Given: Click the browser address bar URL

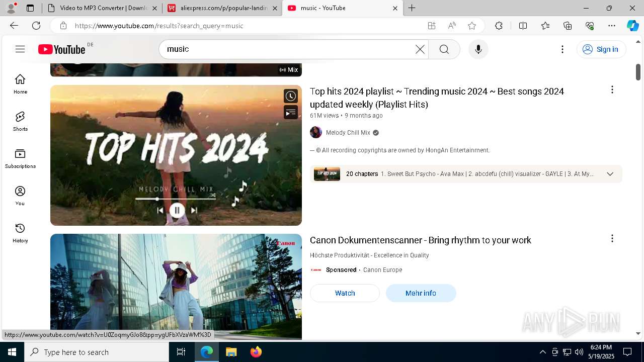Looking at the screenshot, I should [159, 26].
